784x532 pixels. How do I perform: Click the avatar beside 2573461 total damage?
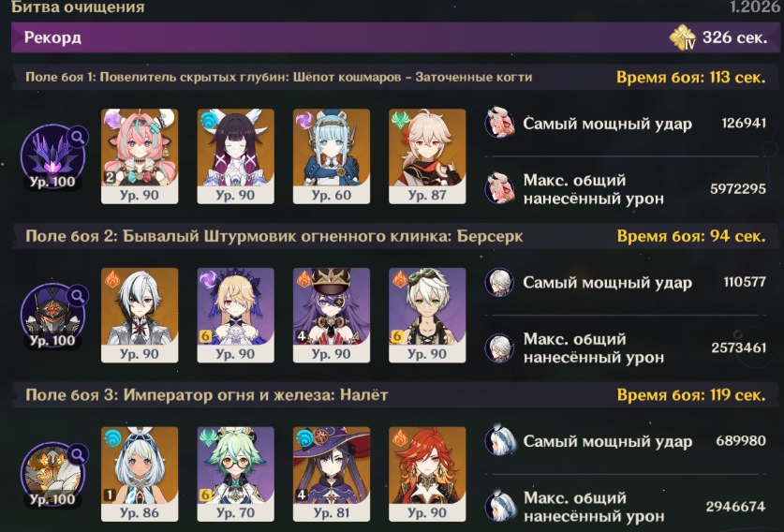point(499,348)
